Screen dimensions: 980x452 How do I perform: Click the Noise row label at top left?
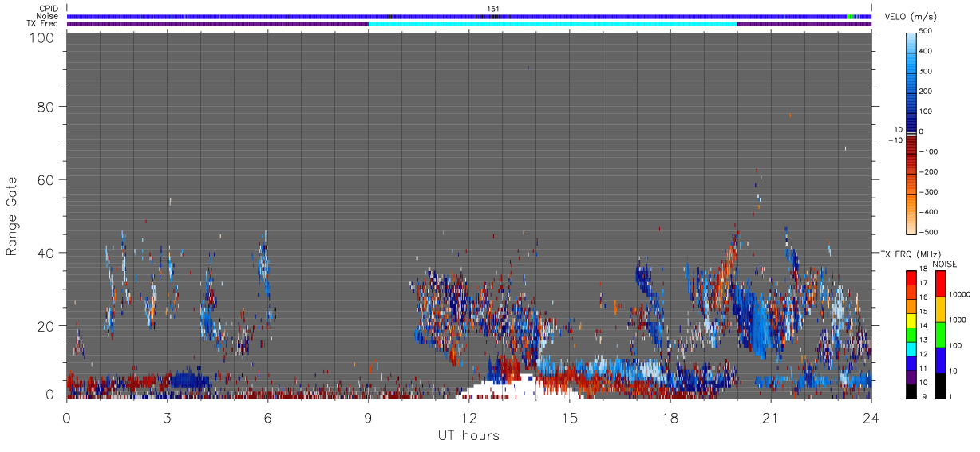(47, 16)
